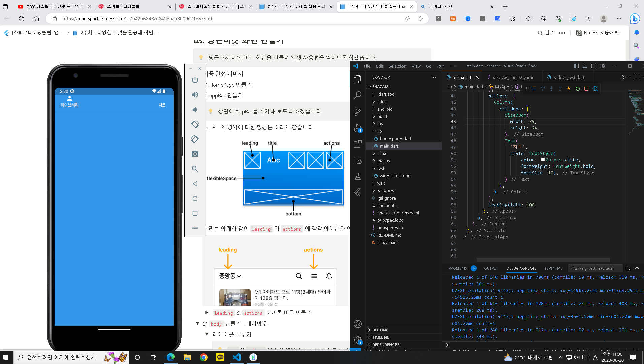Click 'Notion 사용해보기' button
The image size is (644, 364).
point(600,33)
